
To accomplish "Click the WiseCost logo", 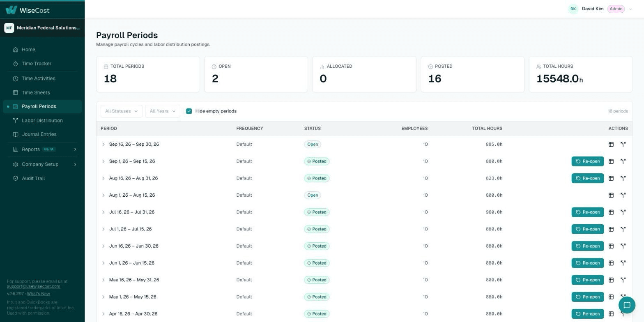I will (28, 10).
